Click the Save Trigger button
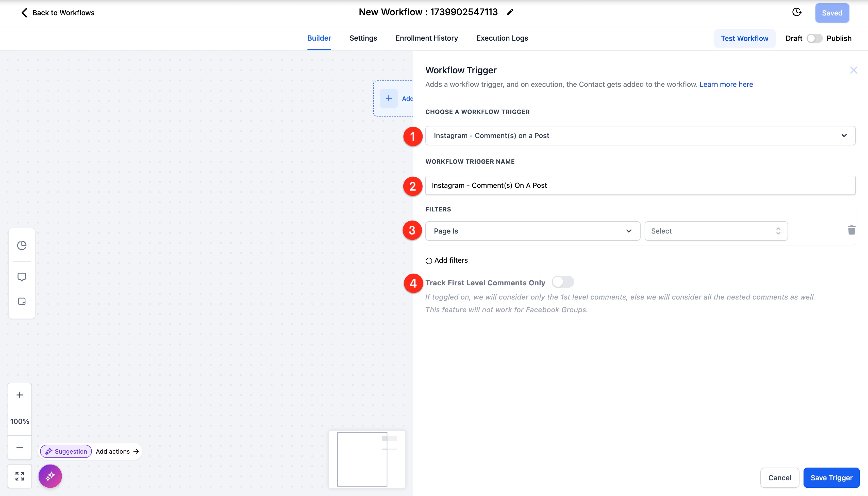Image resolution: width=868 pixels, height=496 pixels. (x=831, y=478)
